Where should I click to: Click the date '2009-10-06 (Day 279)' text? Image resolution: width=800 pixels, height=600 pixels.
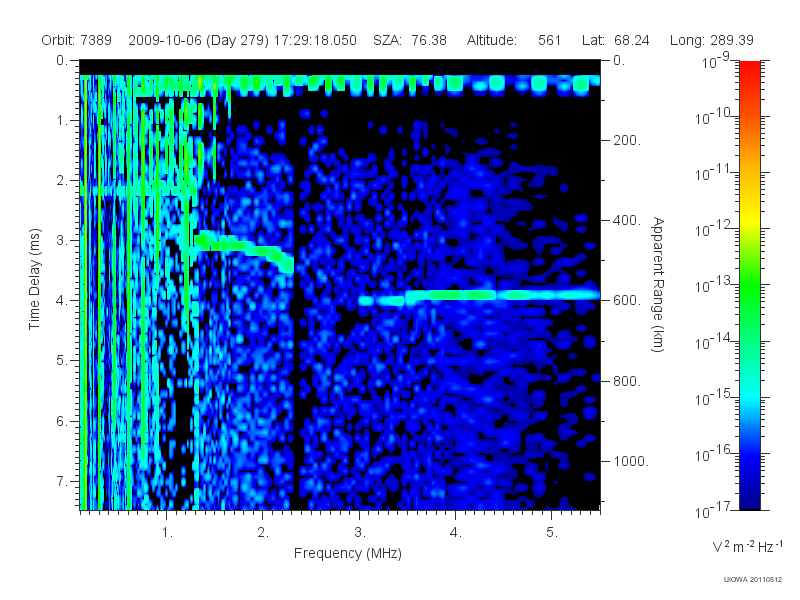(x=198, y=40)
